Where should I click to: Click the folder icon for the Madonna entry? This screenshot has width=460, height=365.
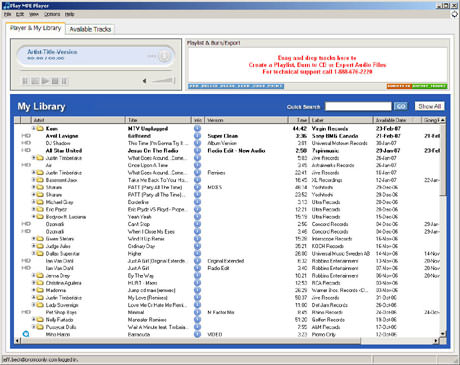point(40,290)
